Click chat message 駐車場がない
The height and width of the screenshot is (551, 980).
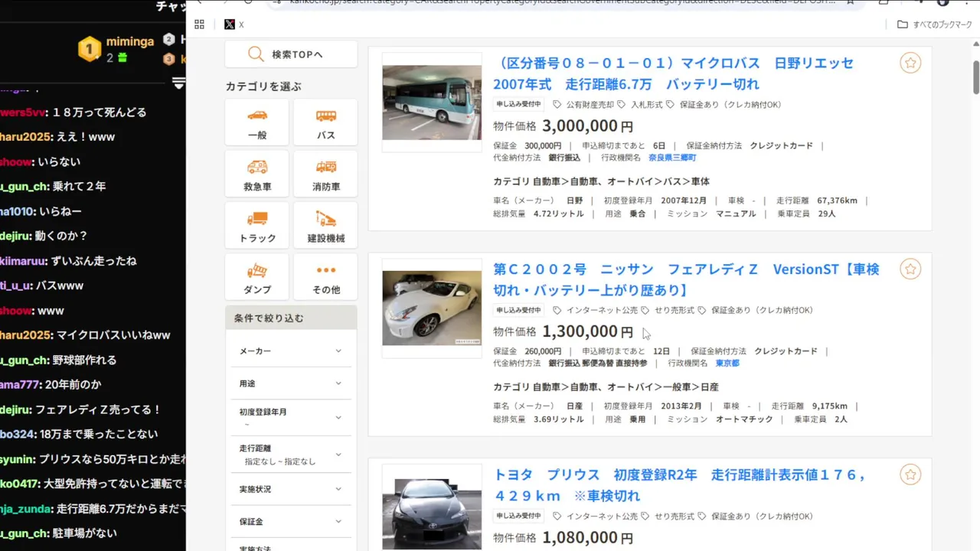tap(86, 533)
